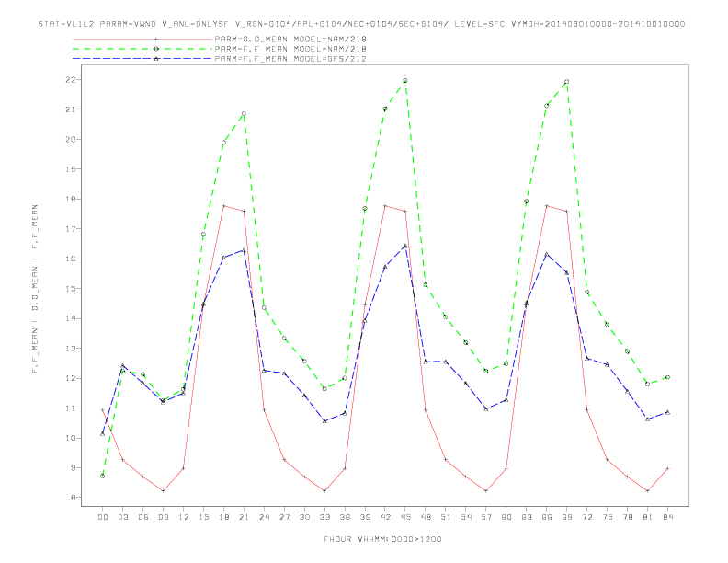Click y-axis tick label 8
Image resolution: width=728 pixels, height=563 pixels.
[73, 498]
